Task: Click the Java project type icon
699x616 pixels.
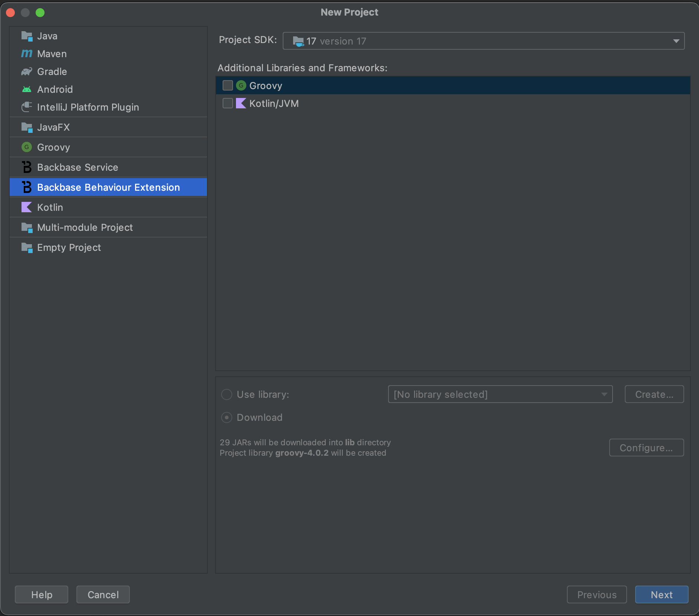Action: (27, 36)
